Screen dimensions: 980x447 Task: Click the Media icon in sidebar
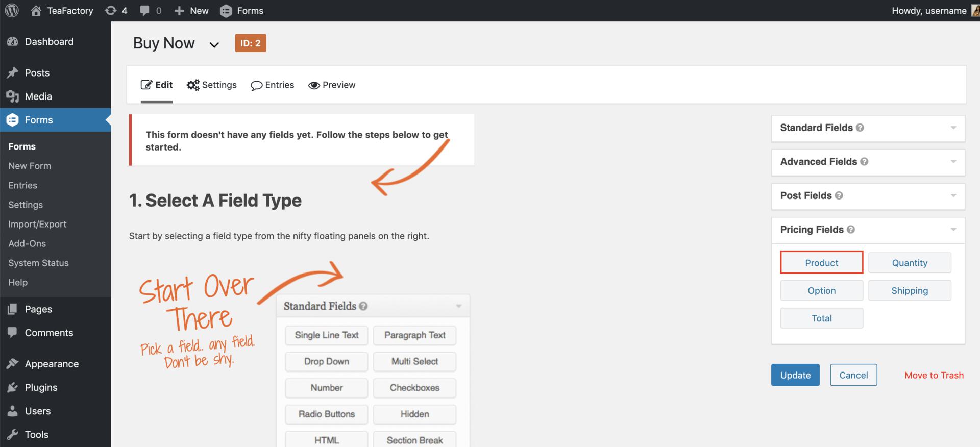point(13,96)
